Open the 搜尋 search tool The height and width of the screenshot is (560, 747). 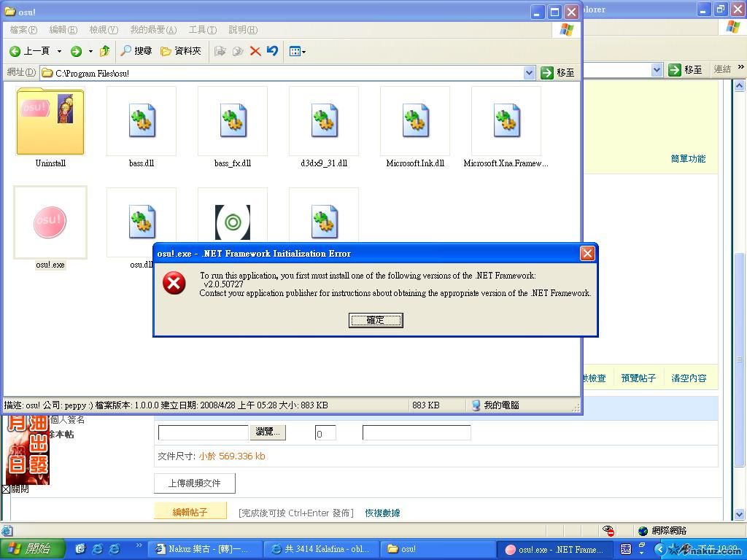click(x=136, y=50)
